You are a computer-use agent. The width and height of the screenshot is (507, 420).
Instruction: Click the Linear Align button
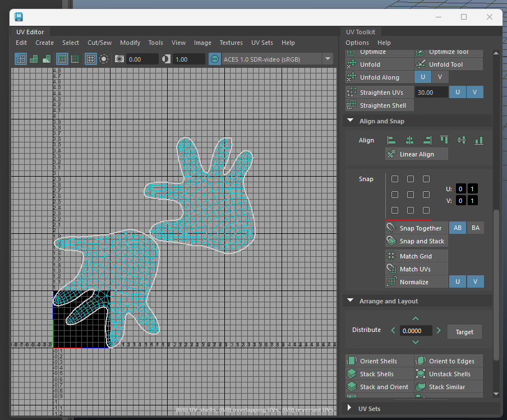tap(417, 154)
